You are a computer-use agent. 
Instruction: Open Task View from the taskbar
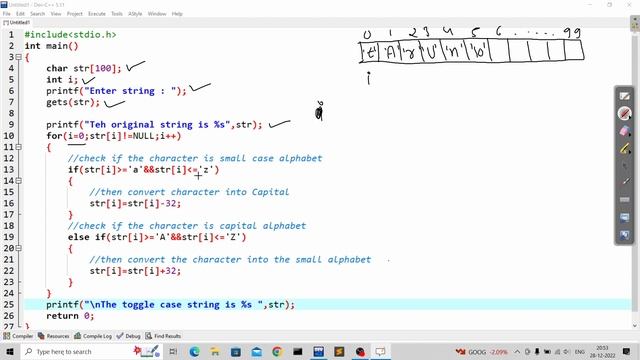coord(173,351)
